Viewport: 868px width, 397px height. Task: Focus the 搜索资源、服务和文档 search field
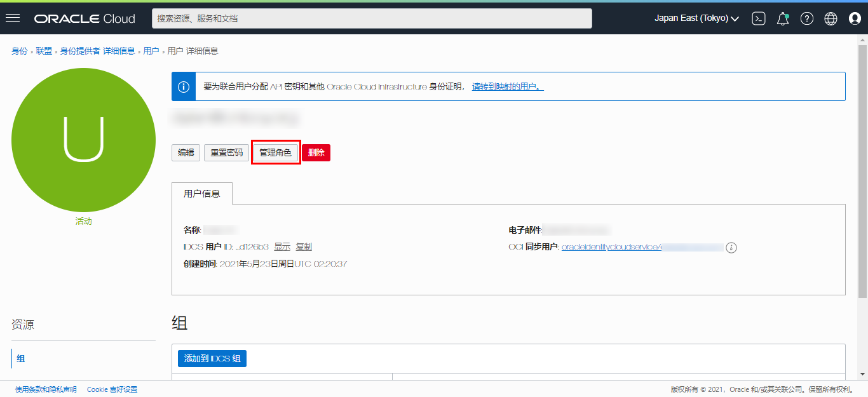[x=372, y=18]
